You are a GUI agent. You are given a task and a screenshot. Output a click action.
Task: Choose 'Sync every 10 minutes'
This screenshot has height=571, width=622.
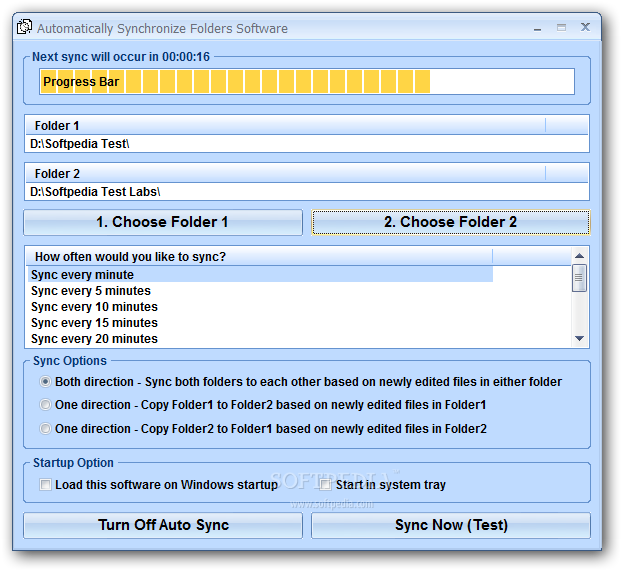260,307
